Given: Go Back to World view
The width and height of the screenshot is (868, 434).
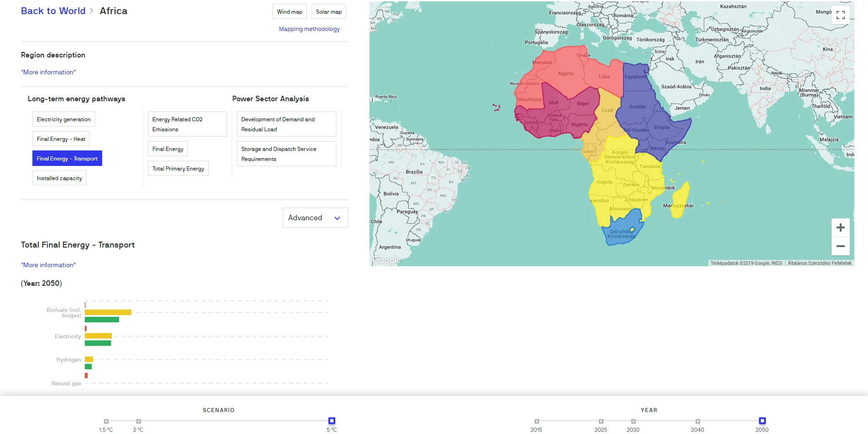Looking at the screenshot, I should pos(53,11).
